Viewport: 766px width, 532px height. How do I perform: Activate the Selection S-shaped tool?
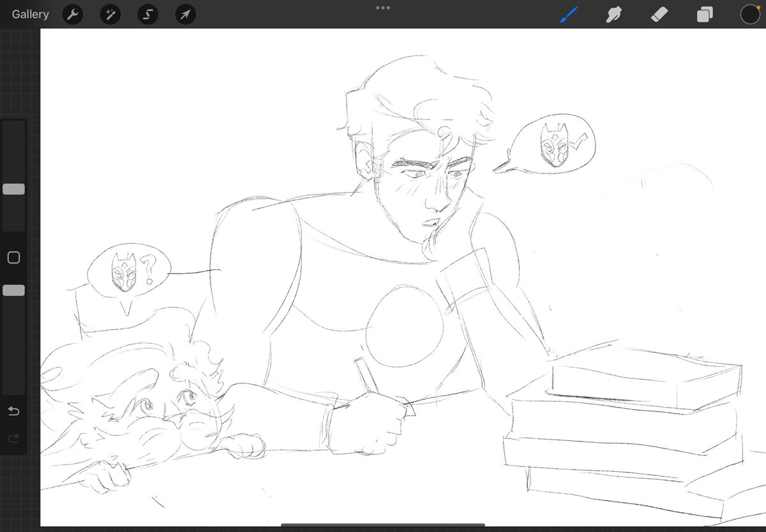coord(147,14)
